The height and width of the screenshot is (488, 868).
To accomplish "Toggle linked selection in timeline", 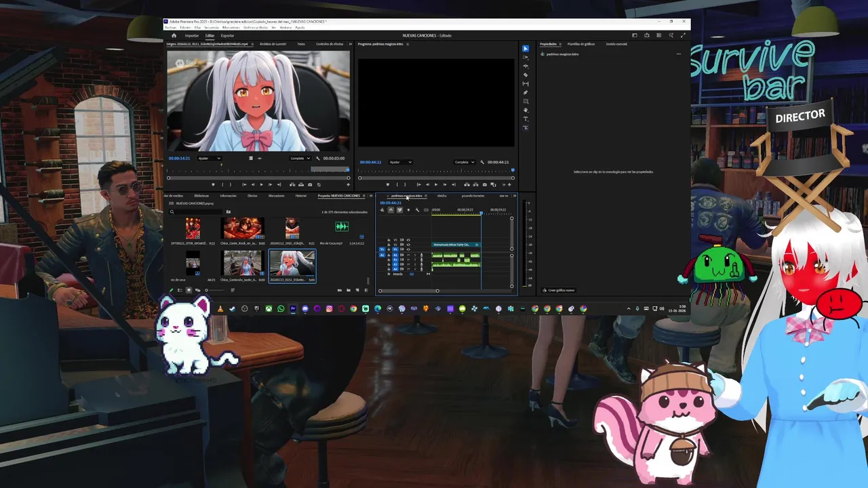I will click(x=399, y=210).
